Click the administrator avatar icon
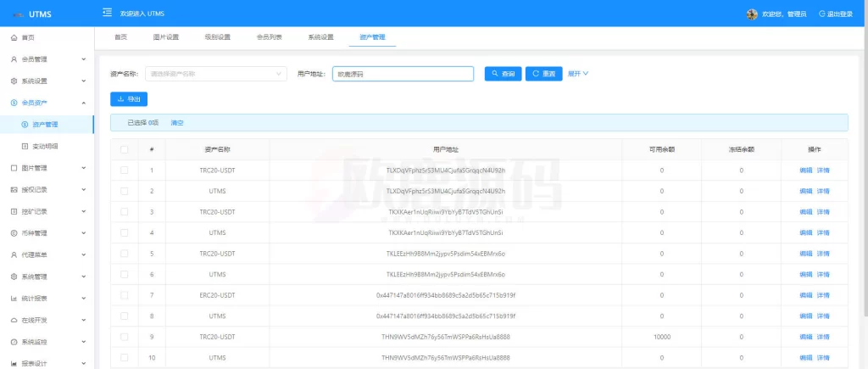This screenshot has height=369, width=868. (752, 14)
